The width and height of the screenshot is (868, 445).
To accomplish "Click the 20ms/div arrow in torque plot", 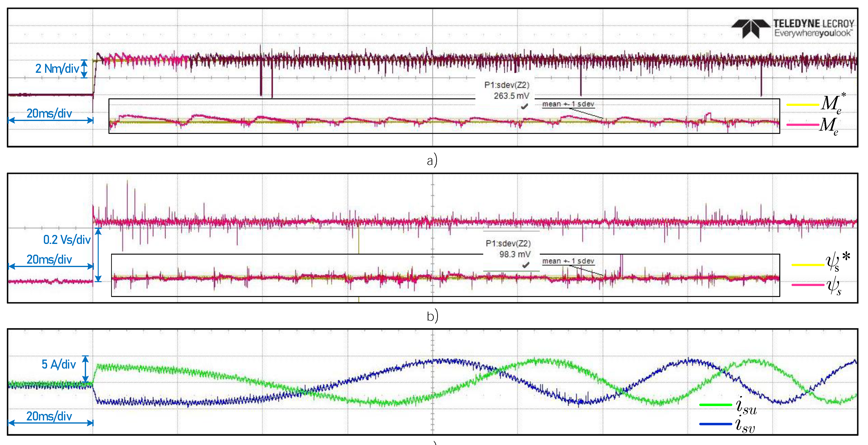I will point(50,120).
